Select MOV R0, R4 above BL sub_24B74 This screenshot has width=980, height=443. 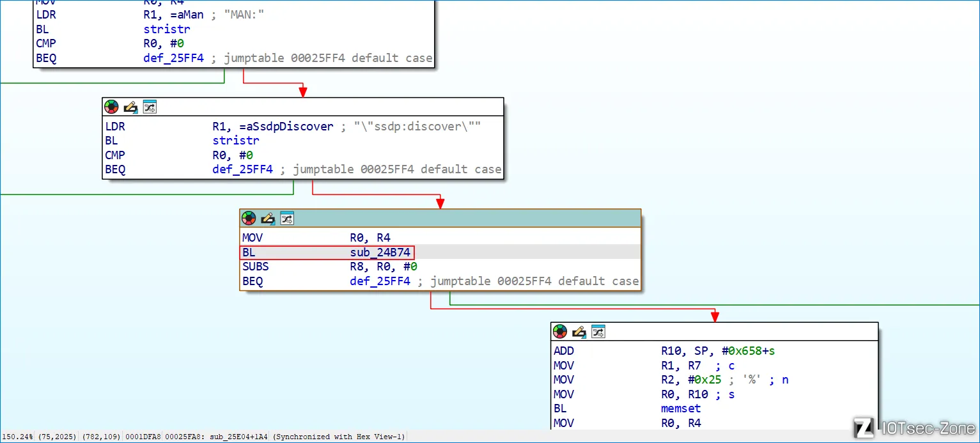(x=316, y=238)
